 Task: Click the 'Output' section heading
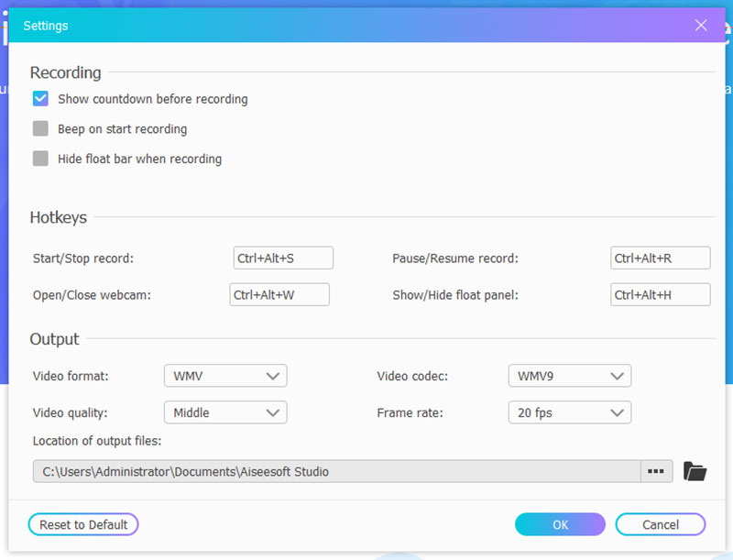tap(54, 339)
